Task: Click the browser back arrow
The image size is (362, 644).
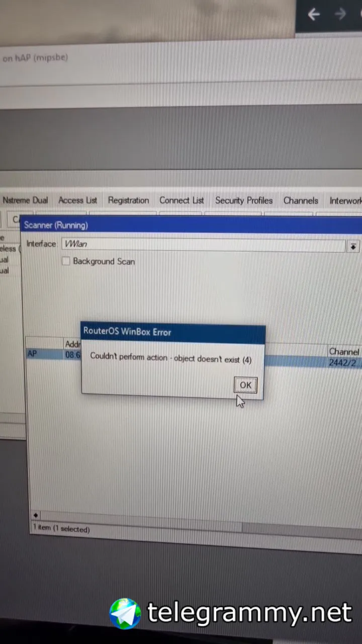Action: 314,15
